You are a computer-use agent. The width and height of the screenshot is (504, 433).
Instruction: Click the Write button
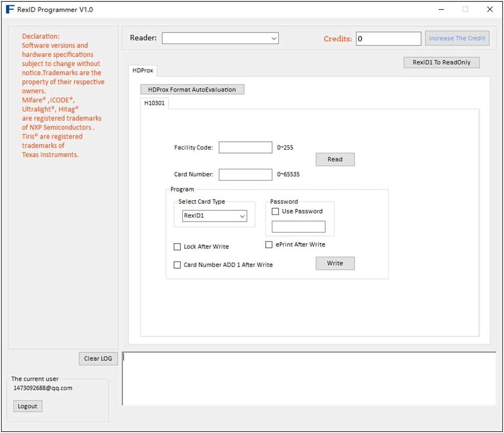click(335, 263)
